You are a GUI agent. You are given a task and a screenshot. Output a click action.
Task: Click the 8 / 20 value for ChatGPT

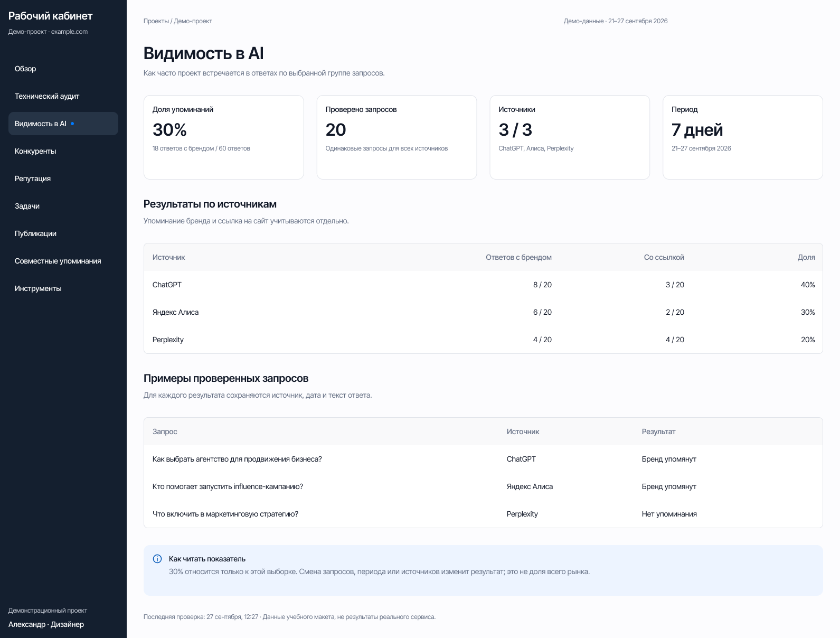(x=542, y=285)
